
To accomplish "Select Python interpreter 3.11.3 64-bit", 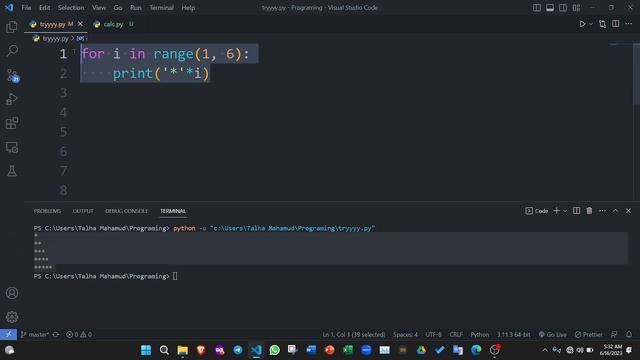I will coord(513,334).
